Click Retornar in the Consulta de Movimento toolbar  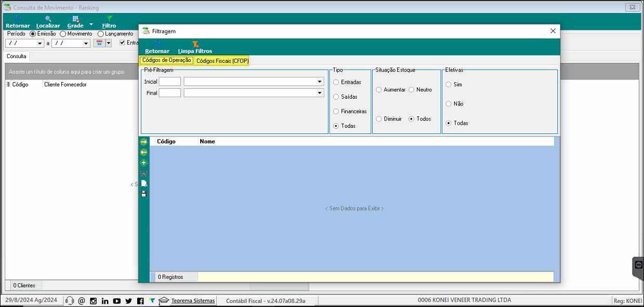point(18,22)
